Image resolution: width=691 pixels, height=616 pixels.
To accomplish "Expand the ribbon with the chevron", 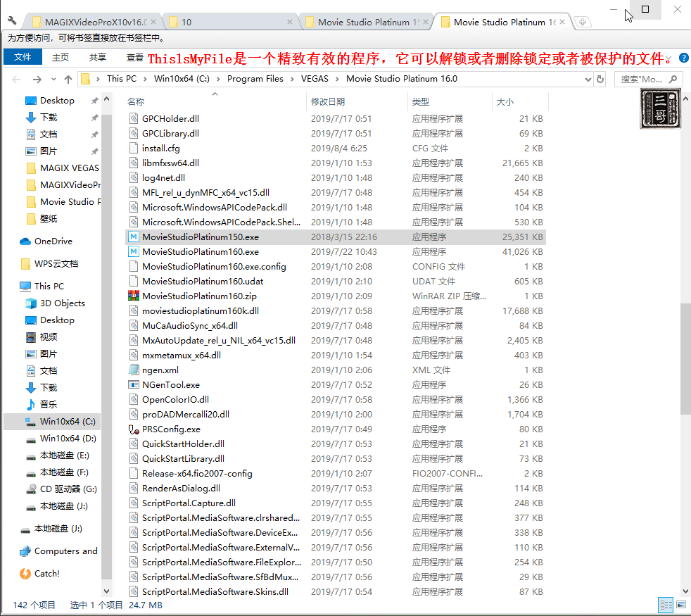I will 668,58.
